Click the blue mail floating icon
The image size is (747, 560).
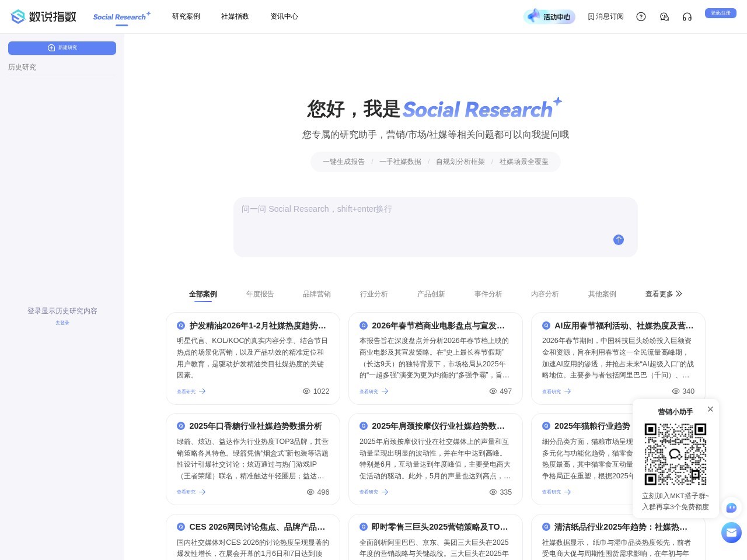731,533
